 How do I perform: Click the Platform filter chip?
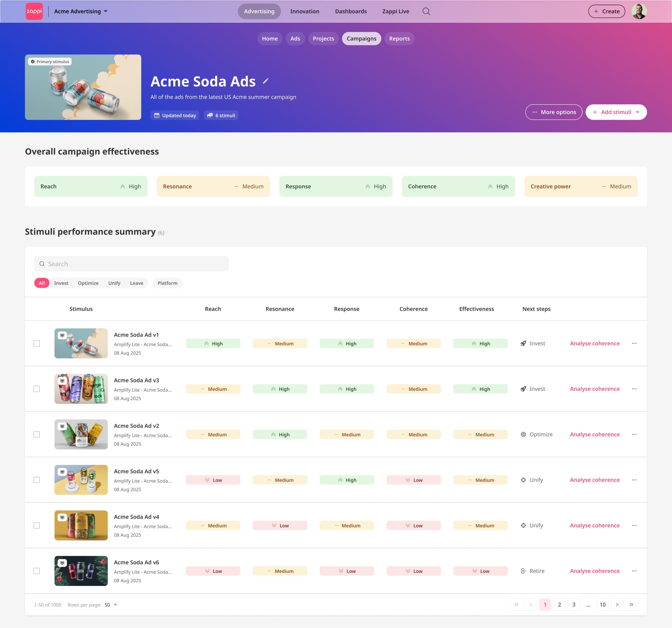167,283
